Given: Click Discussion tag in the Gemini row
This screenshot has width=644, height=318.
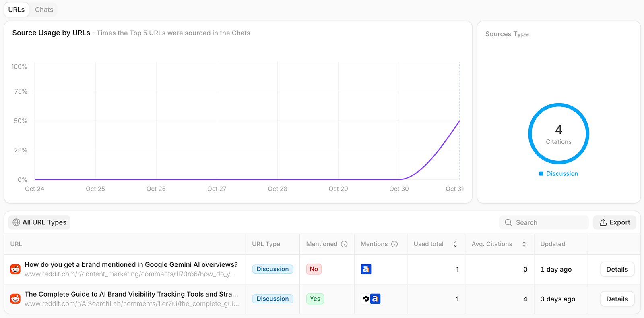Looking at the screenshot, I should (x=272, y=269).
